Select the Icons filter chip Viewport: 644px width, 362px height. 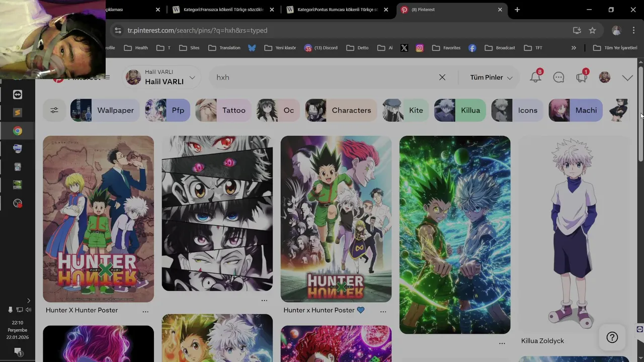[x=517, y=110]
